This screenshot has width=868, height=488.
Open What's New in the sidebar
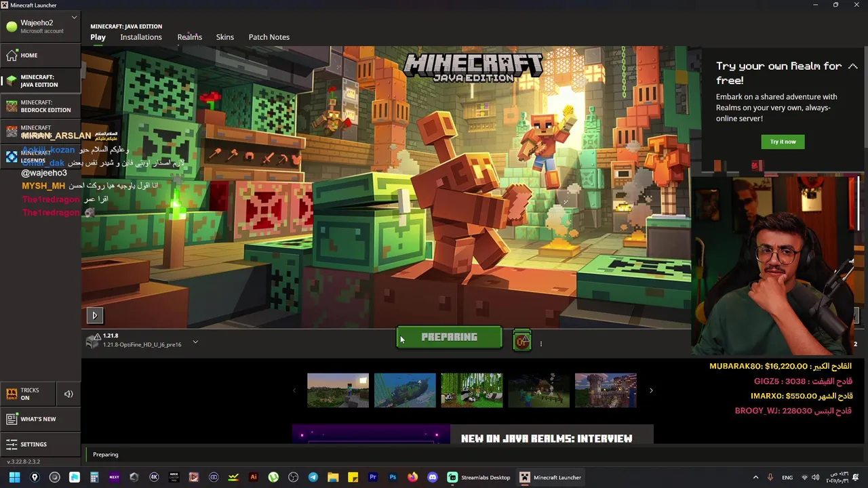coord(41,420)
